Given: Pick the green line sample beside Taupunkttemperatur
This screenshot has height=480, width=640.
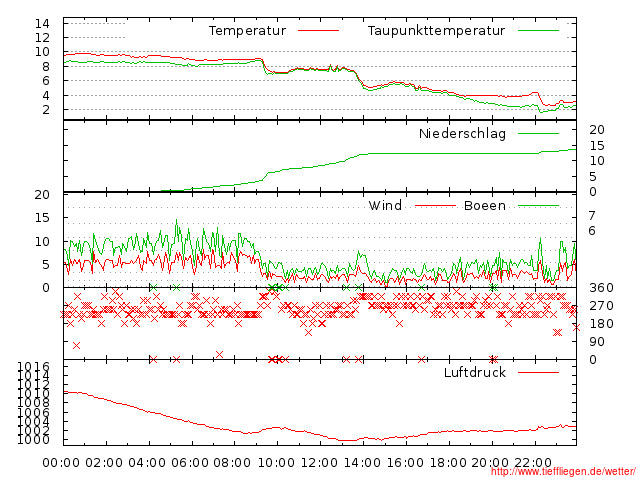Looking at the screenshot, I should point(538,31).
